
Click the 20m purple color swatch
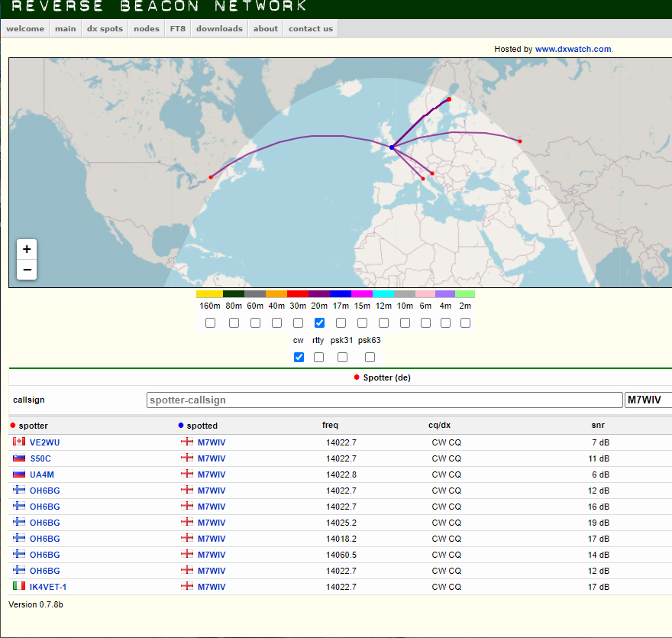pyautogui.click(x=319, y=293)
